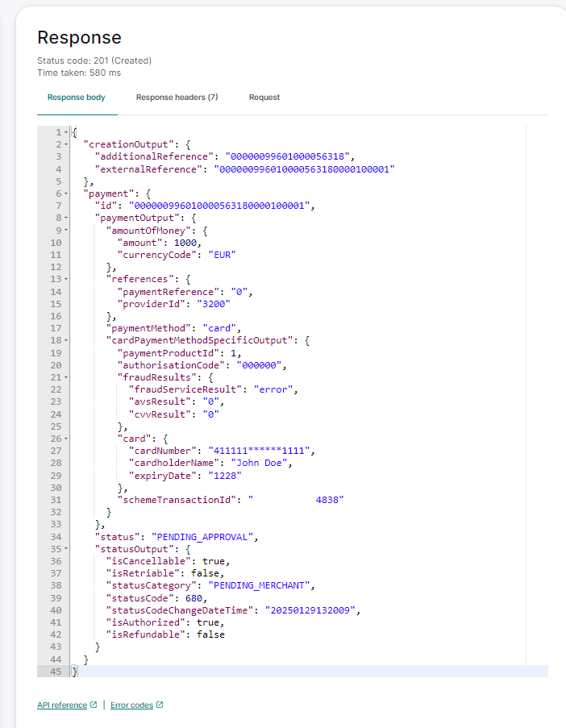
Task: Click line number 45 in the gutter
Action: 56,672
